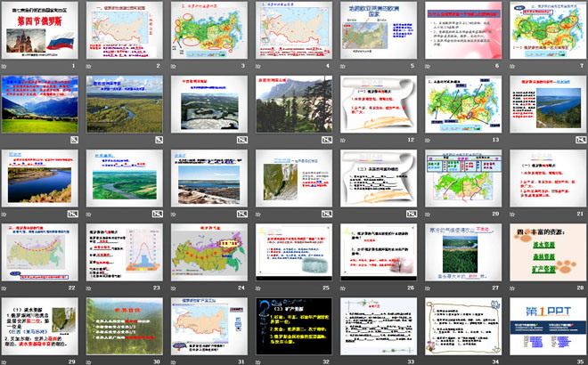Select slide 28 with paw print background

click(x=545, y=251)
